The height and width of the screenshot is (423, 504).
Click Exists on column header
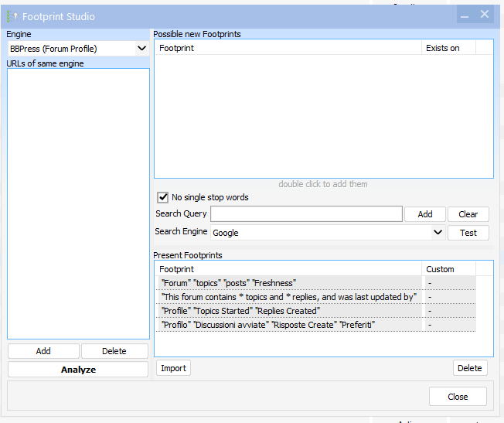pos(448,48)
